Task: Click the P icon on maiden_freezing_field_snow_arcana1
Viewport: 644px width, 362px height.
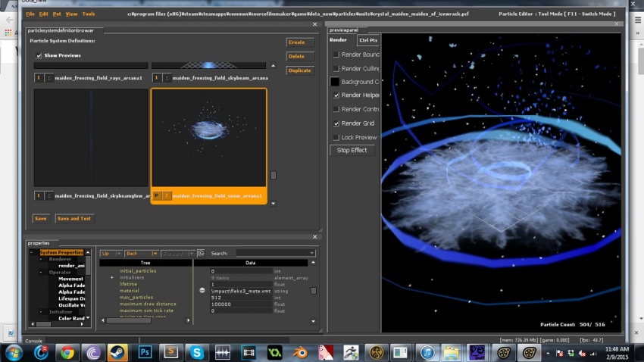Action: pyautogui.click(x=157, y=195)
